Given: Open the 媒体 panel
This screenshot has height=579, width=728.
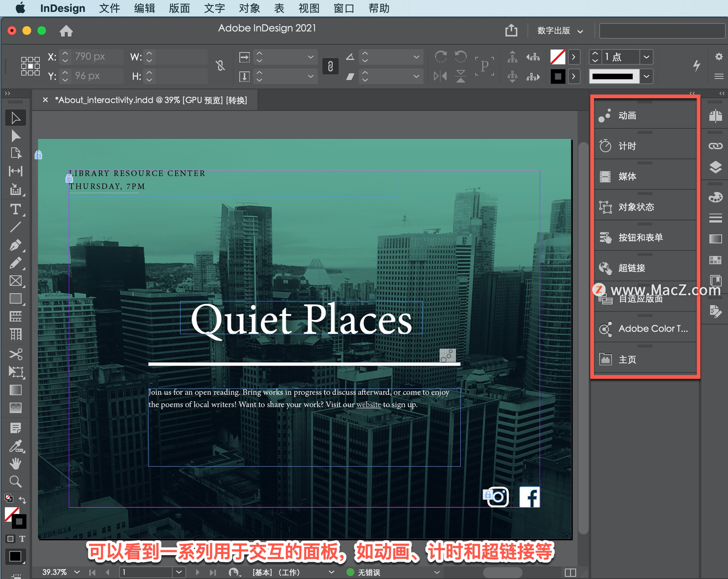Looking at the screenshot, I should tap(628, 176).
